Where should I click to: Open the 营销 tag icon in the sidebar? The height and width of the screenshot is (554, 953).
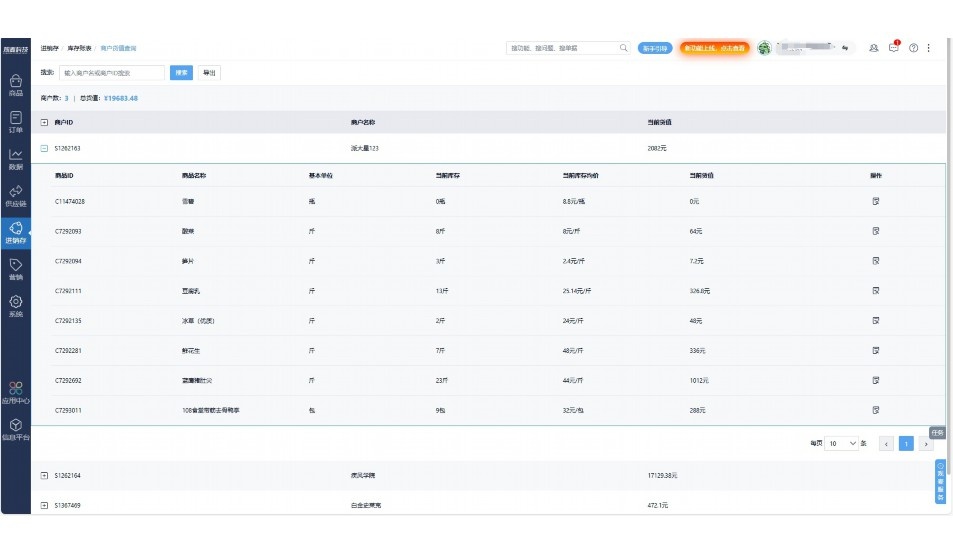[x=15, y=268]
